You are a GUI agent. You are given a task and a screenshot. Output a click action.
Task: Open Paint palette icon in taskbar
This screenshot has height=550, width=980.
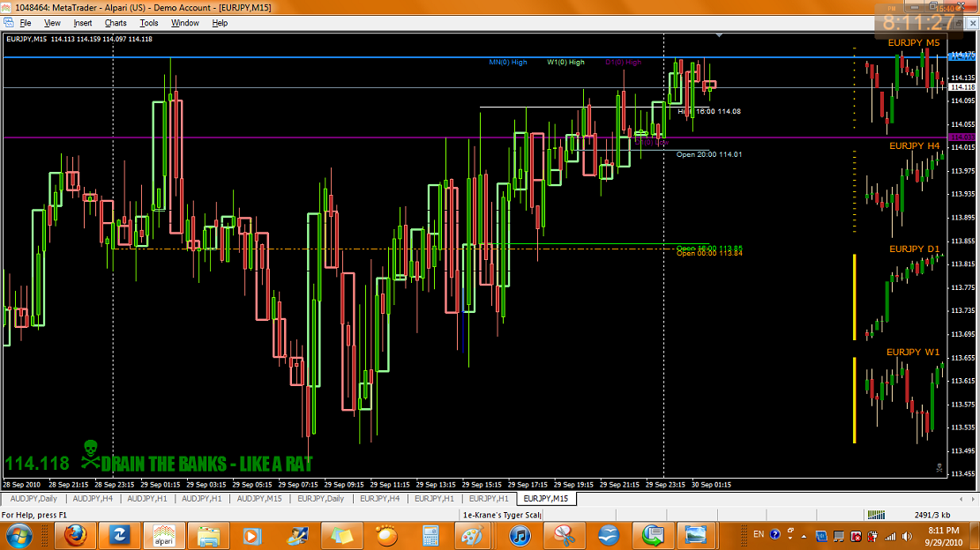pyautogui.click(x=472, y=536)
